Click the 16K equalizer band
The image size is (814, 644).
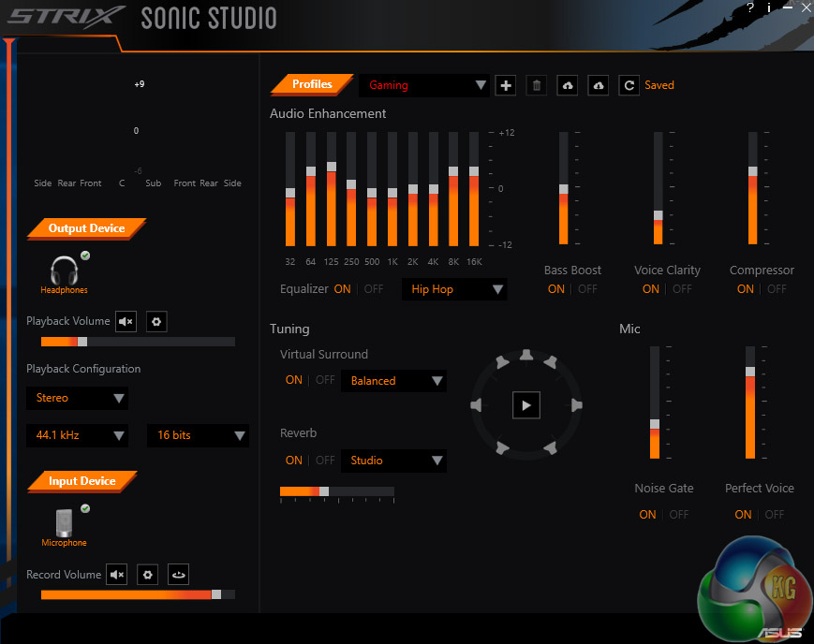[473, 189]
